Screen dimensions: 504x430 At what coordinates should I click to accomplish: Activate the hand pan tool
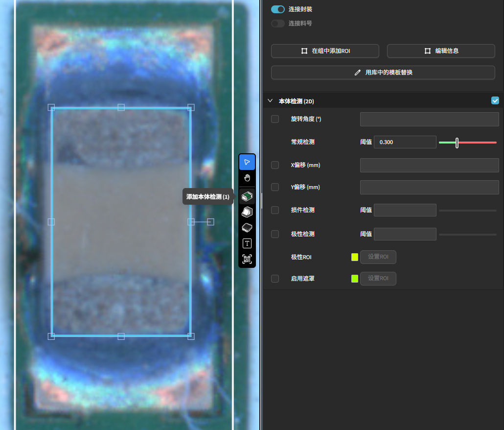pyautogui.click(x=247, y=178)
